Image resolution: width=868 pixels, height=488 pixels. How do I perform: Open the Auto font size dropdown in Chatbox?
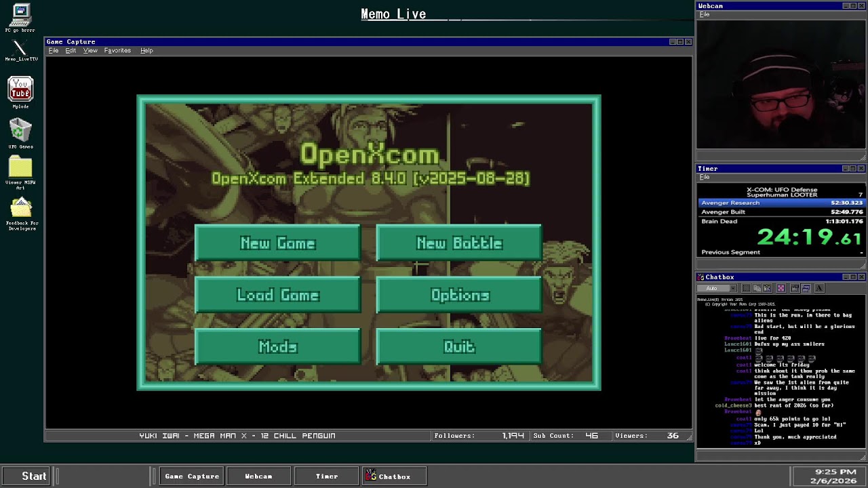tap(717, 288)
